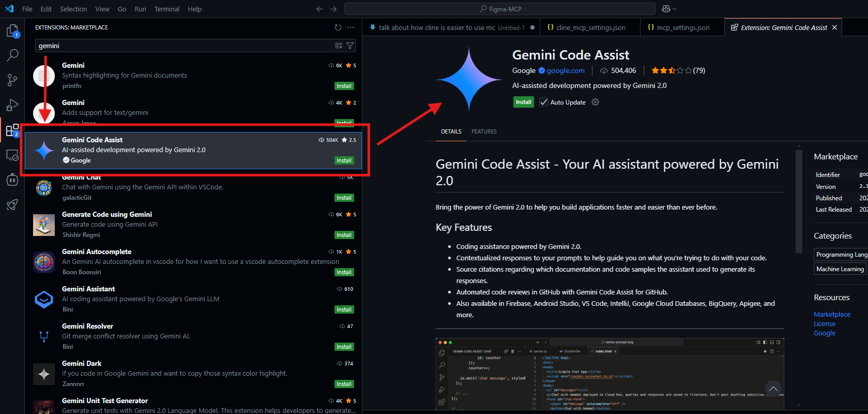The height and width of the screenshot is (414, 868).
Task: Open the Source Control view
Action: click(x=12, y=80)
